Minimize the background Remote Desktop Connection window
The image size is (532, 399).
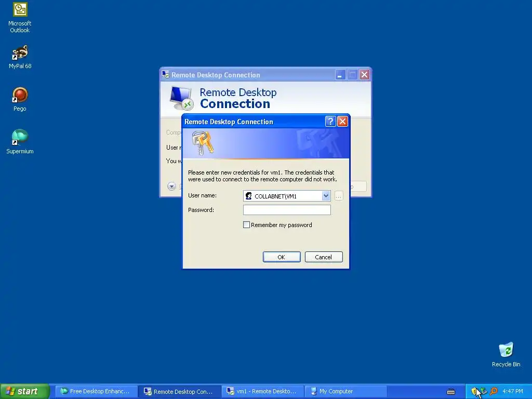coord(340,75)
